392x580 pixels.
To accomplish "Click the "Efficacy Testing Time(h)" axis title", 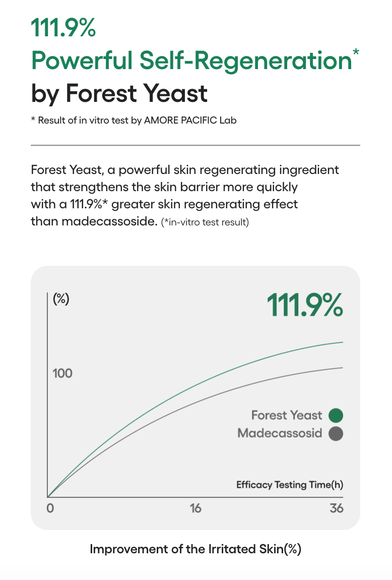I will pyautogui.click(x=290, y=485).
